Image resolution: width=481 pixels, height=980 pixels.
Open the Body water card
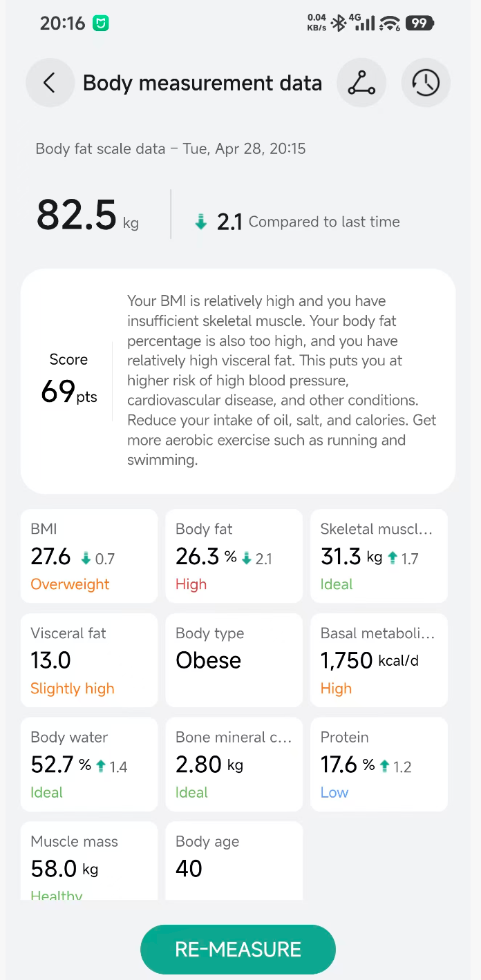(89, 765)
